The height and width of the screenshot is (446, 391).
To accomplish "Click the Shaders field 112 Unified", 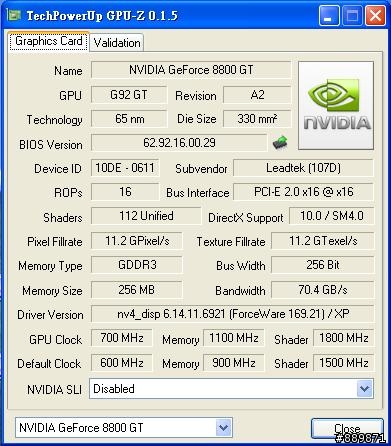I will click(146, 216).
